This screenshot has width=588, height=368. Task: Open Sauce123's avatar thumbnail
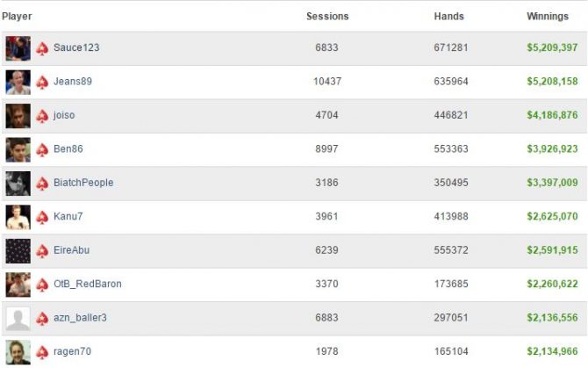(x=18, y=48)
